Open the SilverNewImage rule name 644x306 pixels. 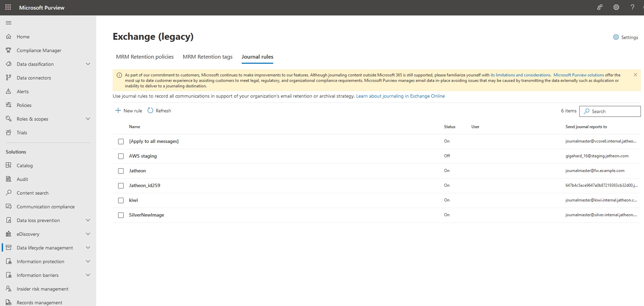147,215
